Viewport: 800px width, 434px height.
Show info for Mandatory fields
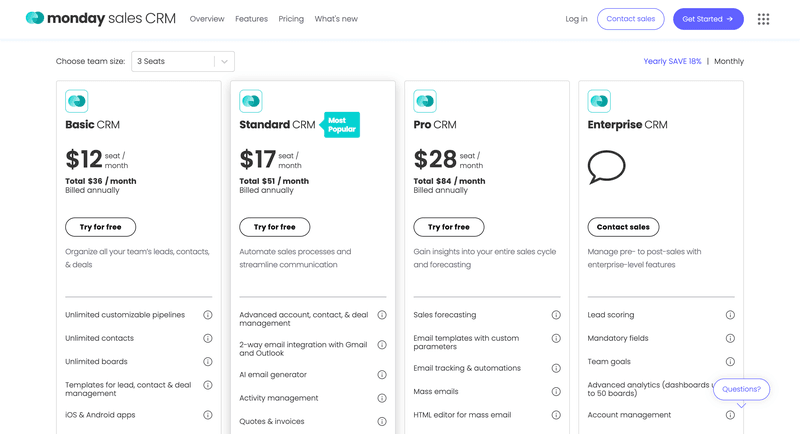[730, 338]
